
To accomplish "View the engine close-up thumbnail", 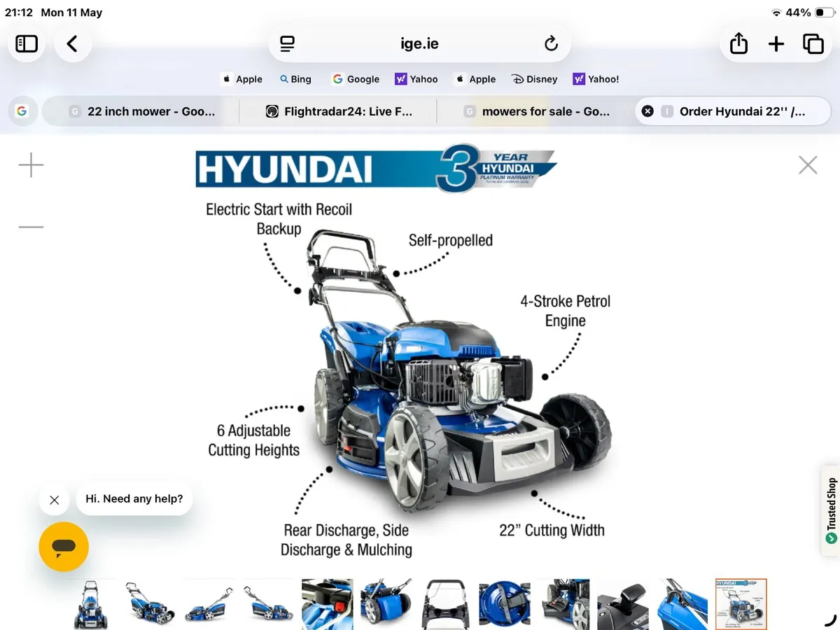I will [563, 604].
